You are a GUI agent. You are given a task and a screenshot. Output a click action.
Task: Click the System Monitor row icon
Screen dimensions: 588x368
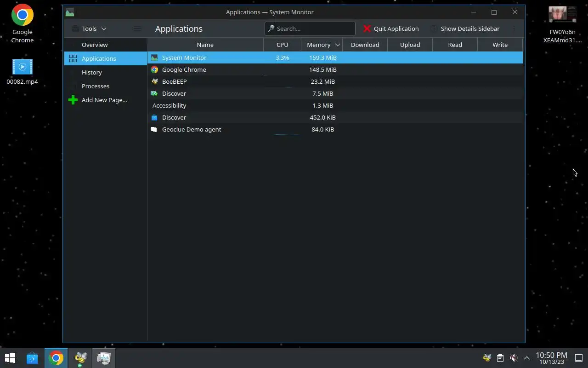tap(154, 57)
